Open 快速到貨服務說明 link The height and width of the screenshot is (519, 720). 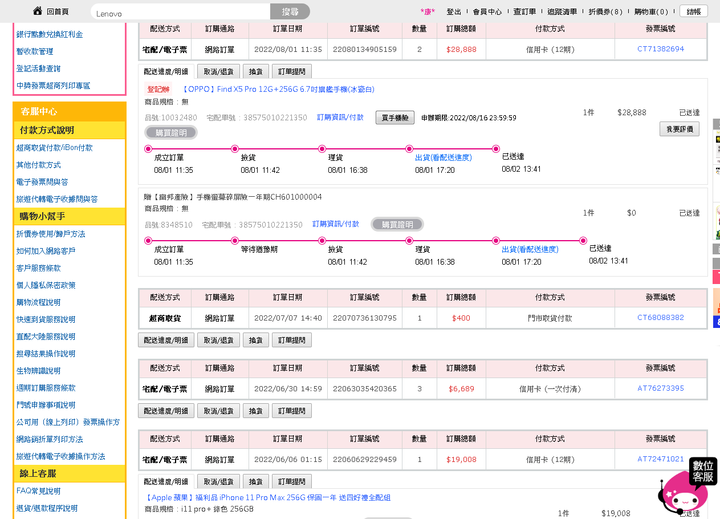[x=46, y=319]
